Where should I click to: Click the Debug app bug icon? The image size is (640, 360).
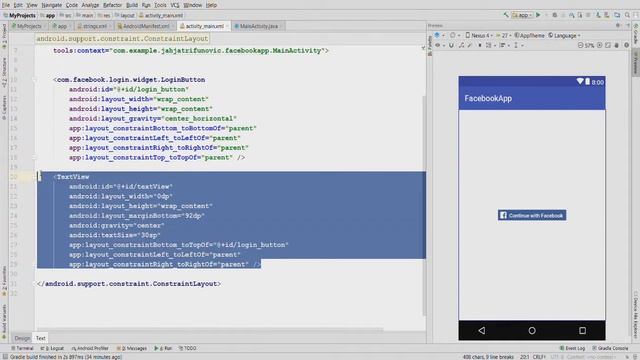pyautogui.click(x=555, y=15)
